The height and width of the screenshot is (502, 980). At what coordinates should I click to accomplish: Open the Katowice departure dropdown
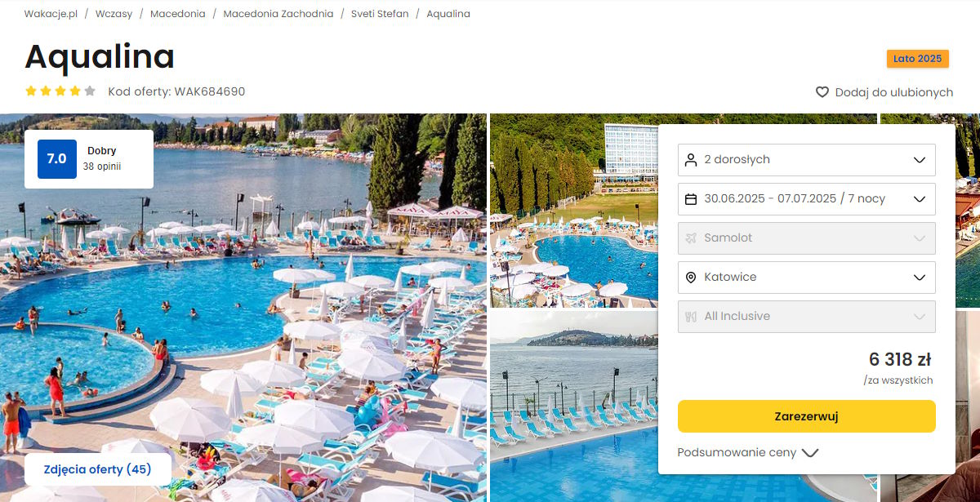pyautogui.click(x=807, y=277)
